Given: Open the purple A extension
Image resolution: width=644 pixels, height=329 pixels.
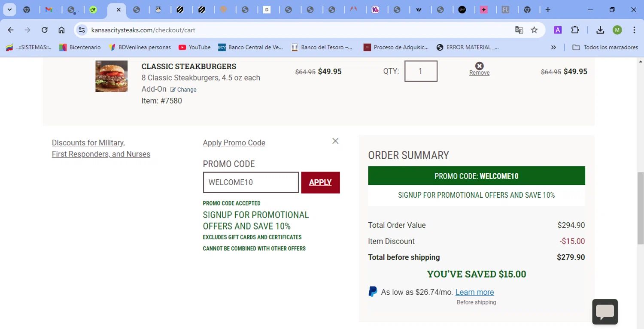Looking at the screenshot, I should [558, 30].
